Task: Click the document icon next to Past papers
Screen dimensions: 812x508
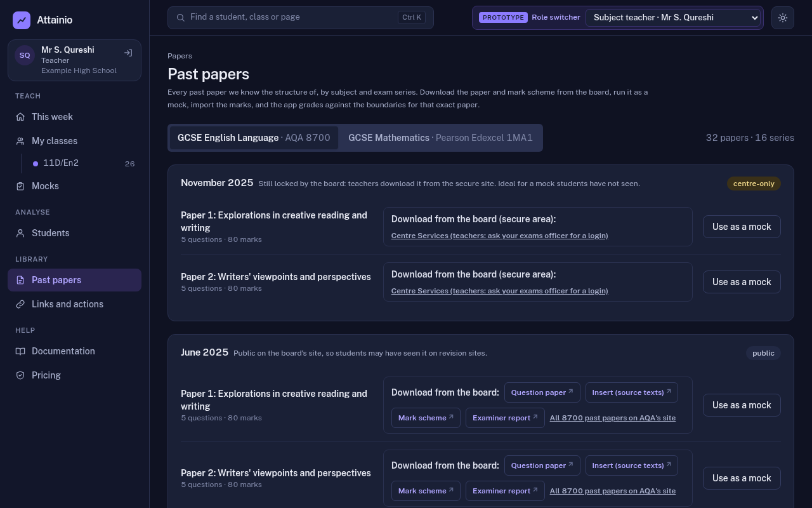Action: pyautogui.click(x=20, y=280)
